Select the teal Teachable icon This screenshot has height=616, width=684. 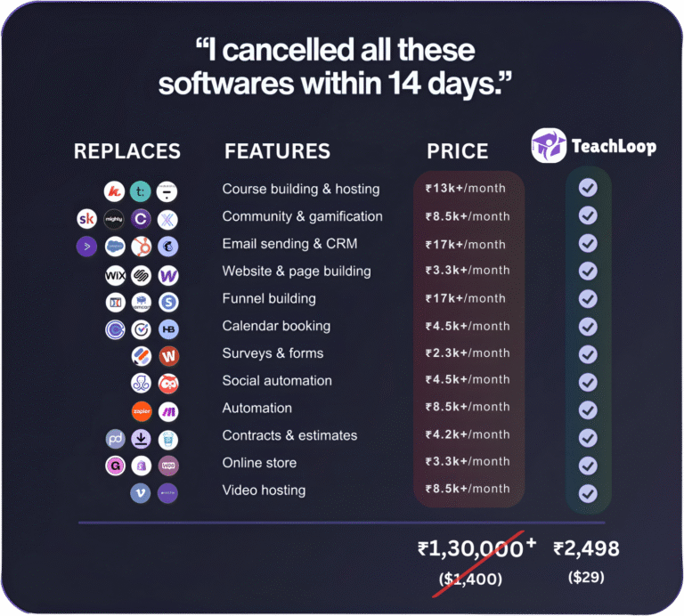[141, 190]
